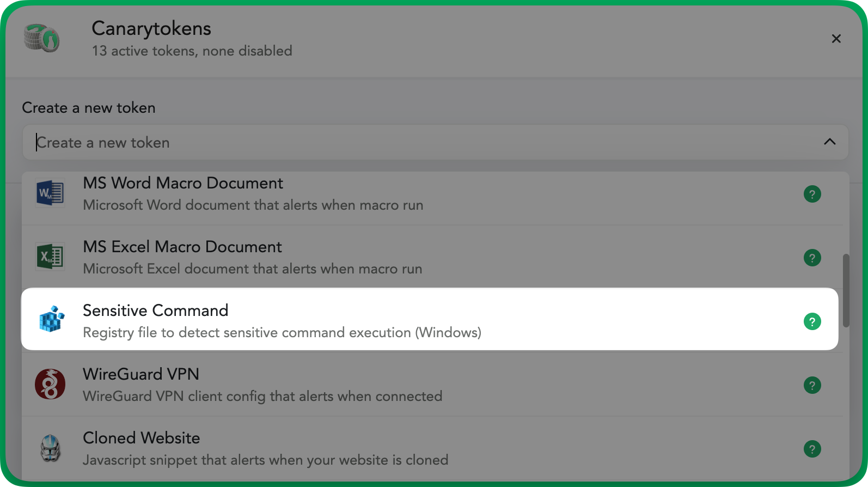Open help for Sensitive Command
Screen dimensions: 868x487
click(x=812, y=321)
